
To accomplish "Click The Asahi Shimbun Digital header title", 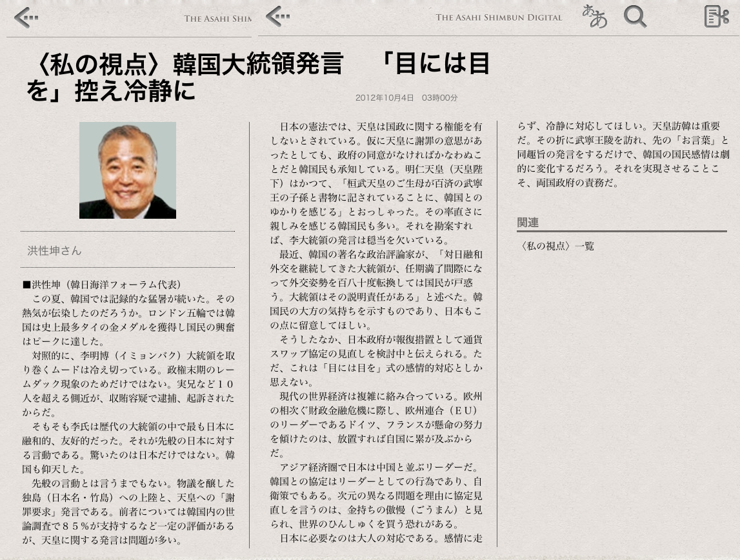I will (x=499, y=17).
